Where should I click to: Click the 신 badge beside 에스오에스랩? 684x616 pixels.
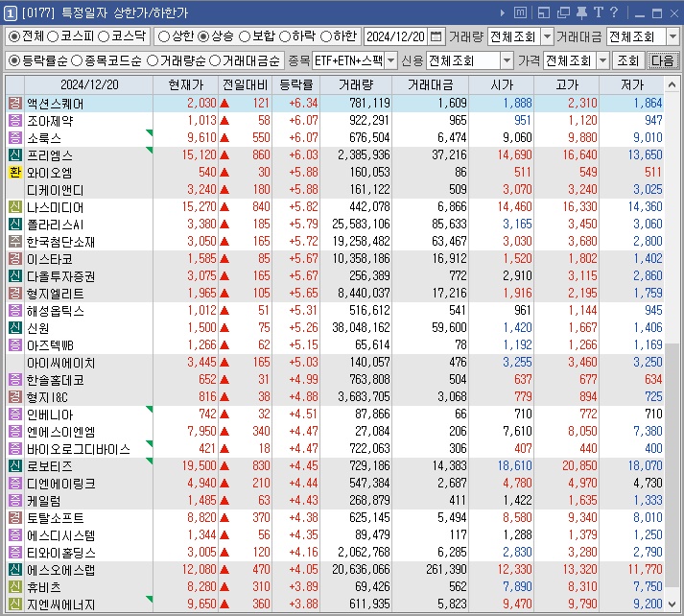14,570
